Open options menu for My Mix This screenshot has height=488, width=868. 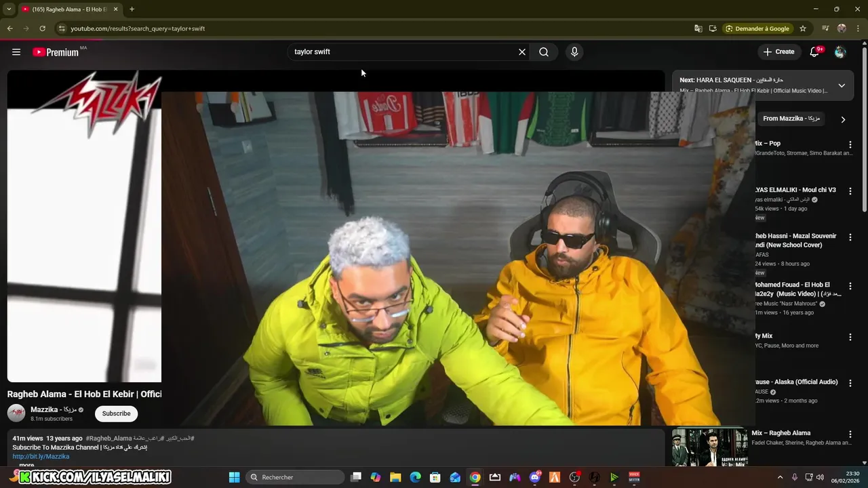(x=850, y=337)
